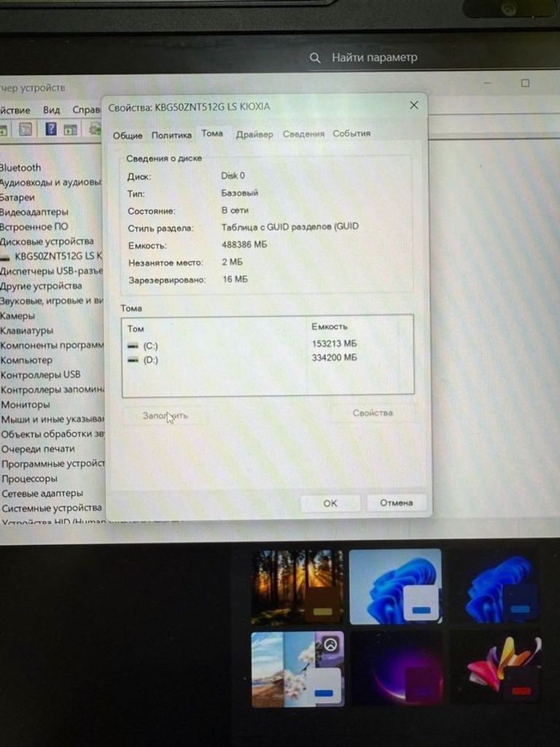Select the KBG50ZNT512G disk device icon
This screenshot has height=747, width=560.
coord(5,256)
